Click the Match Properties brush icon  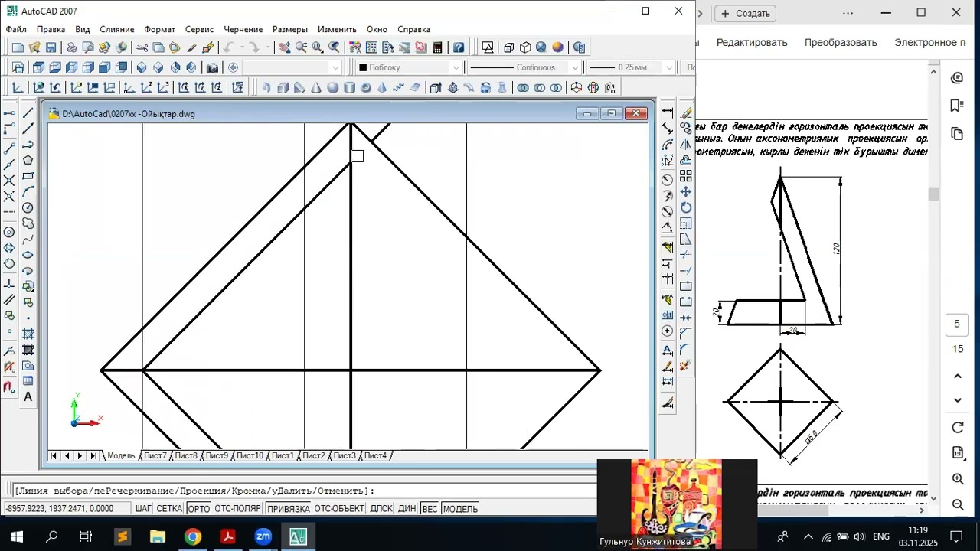click(x=191, y=47)
